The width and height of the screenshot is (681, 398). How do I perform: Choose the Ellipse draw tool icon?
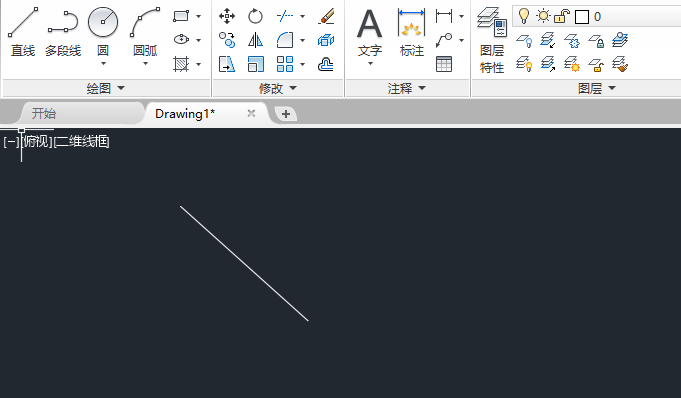pyautogui.click(x=181, y=40)
